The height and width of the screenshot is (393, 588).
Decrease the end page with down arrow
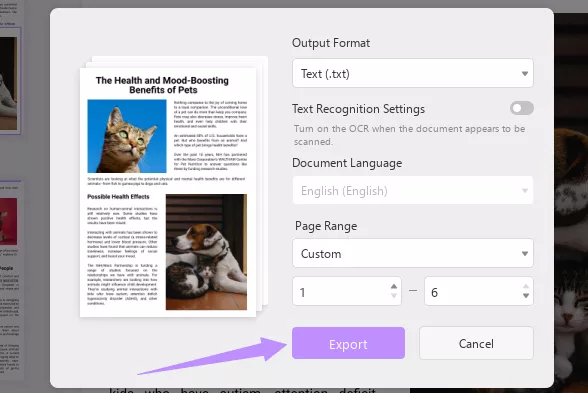[526, 296]
